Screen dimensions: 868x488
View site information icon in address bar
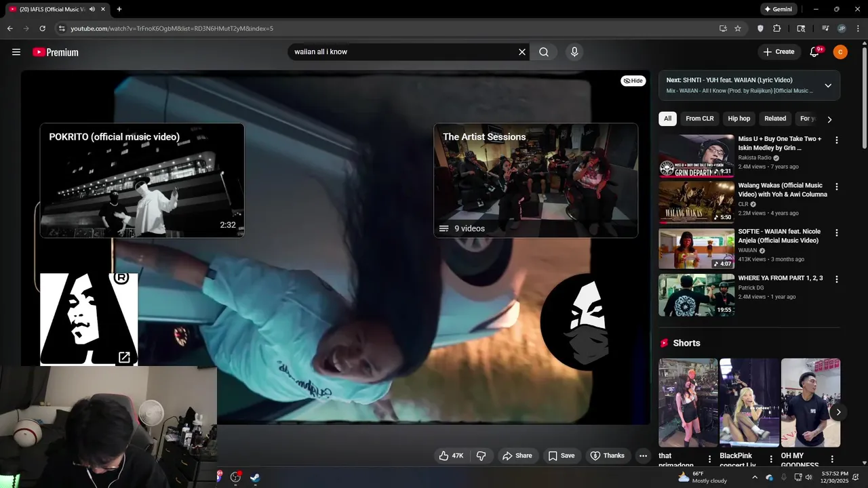click(62, 28)
